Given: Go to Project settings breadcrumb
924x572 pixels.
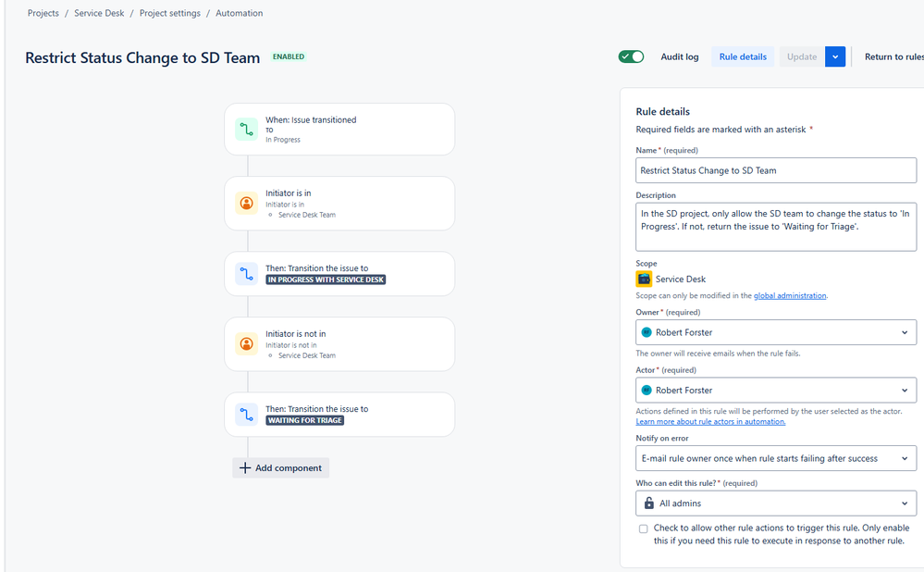Looking at the screenshot, I should pos(169,13).
